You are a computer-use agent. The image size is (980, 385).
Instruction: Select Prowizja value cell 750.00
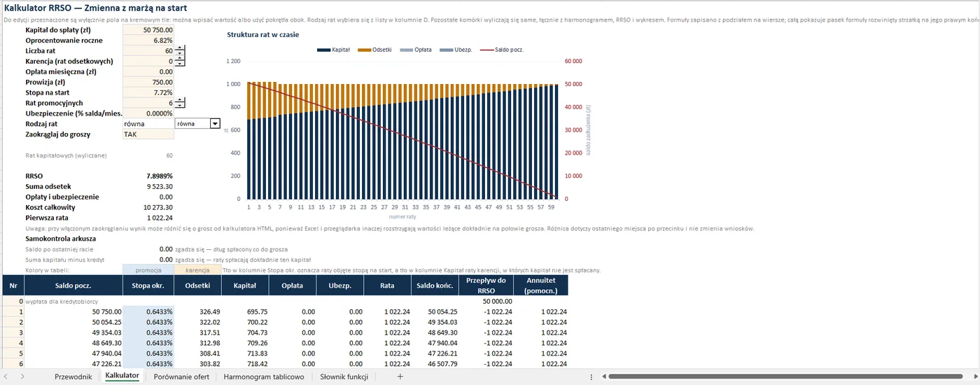coord(148,82)
